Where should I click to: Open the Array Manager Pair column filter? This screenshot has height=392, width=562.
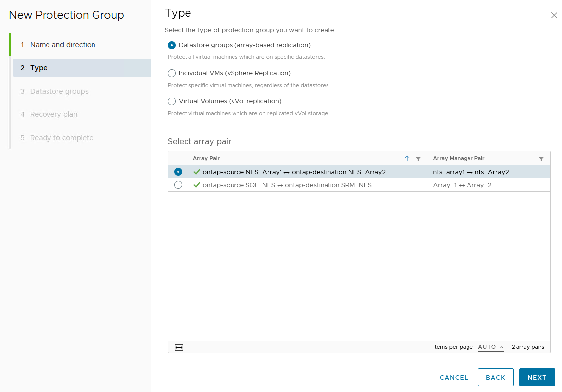pyautogui.click(x=541, y=159)
